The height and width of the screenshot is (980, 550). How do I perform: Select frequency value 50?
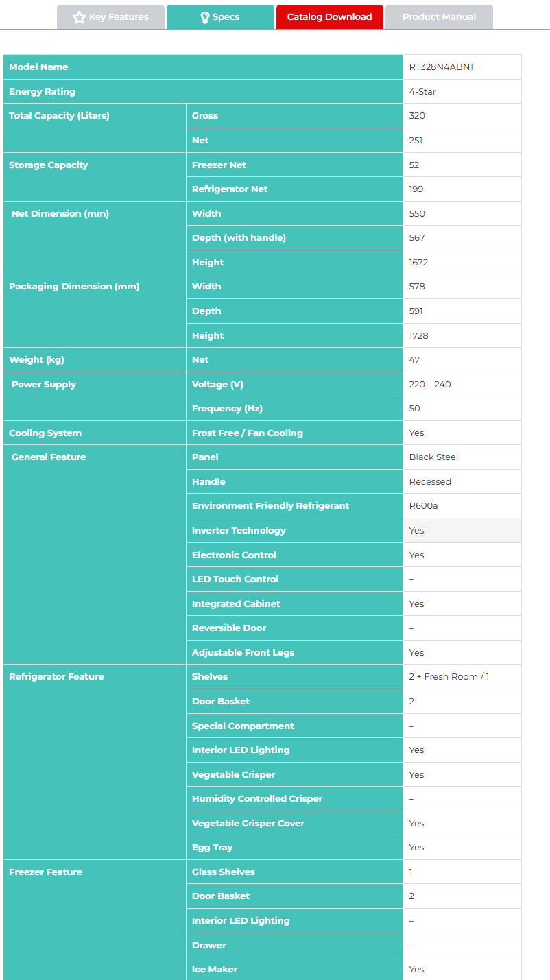[414, 409]
